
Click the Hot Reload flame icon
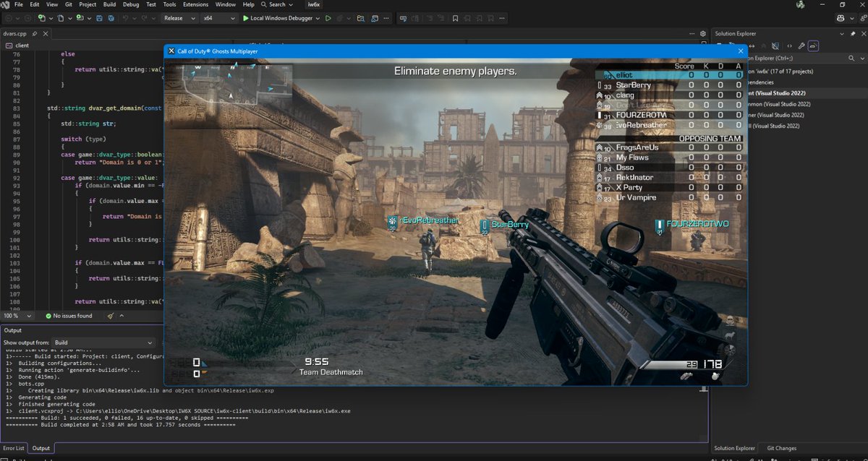click(340, 17)
